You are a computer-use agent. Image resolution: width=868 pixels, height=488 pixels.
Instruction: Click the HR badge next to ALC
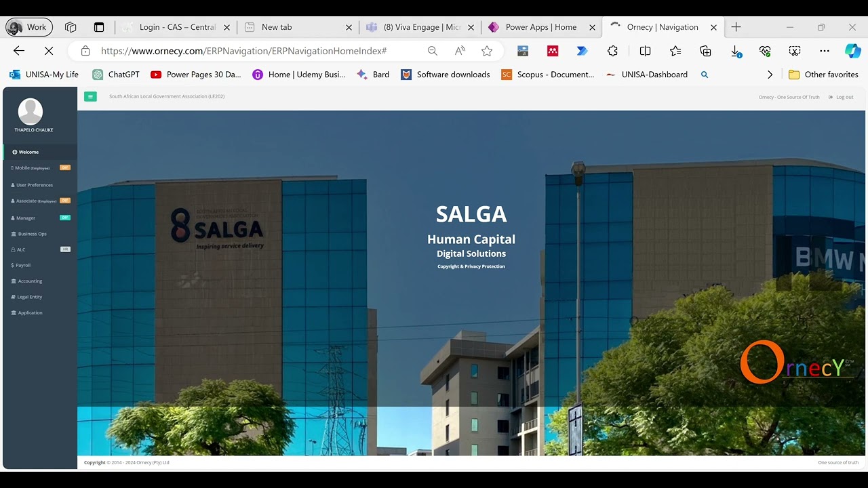[65, 249]
